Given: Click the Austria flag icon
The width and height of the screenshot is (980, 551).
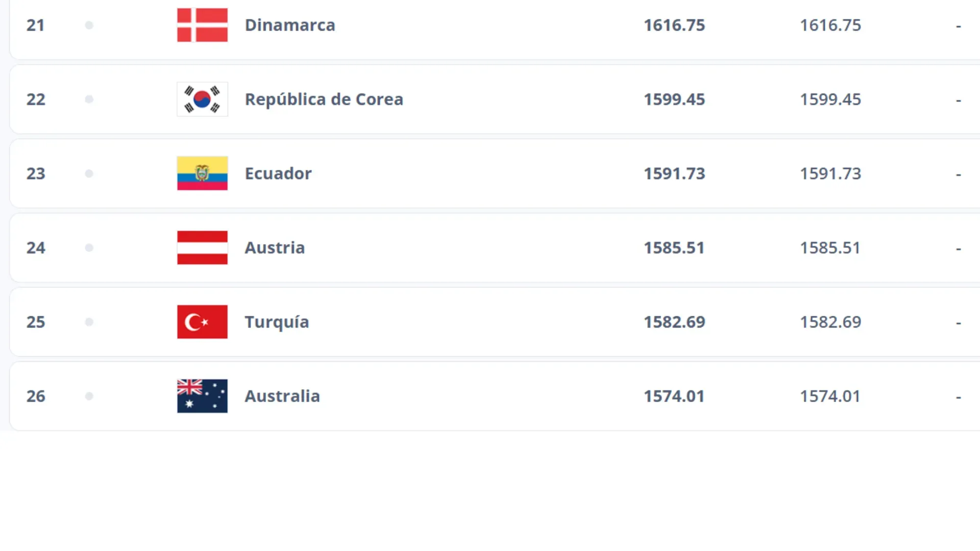Looking at the screenshot, I should [x=202, y=247].
